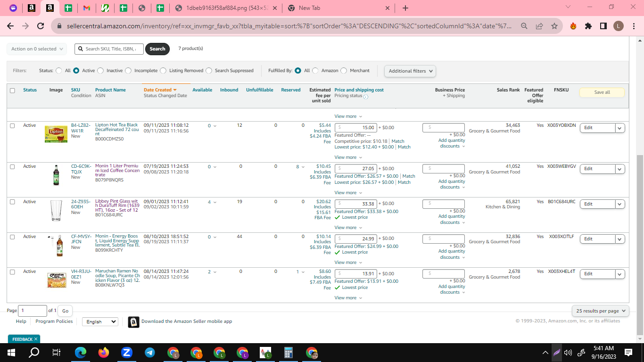Tick the select-all checkbox in table header
Image resolution: width=644 pixels, height=362 pixels.
pos(12,90)
